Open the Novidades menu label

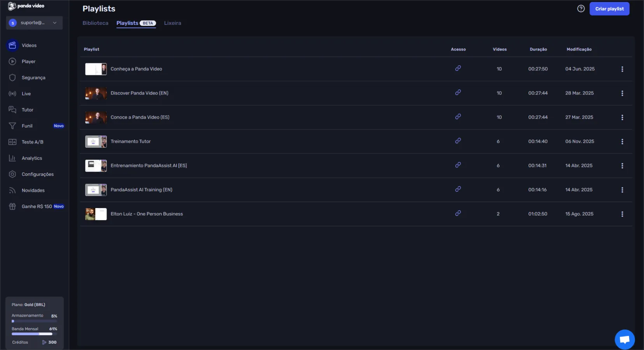click(33, 191)
